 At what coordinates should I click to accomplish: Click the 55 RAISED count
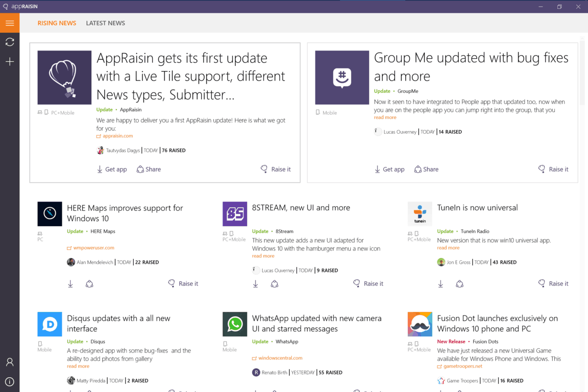pos(330,373)
